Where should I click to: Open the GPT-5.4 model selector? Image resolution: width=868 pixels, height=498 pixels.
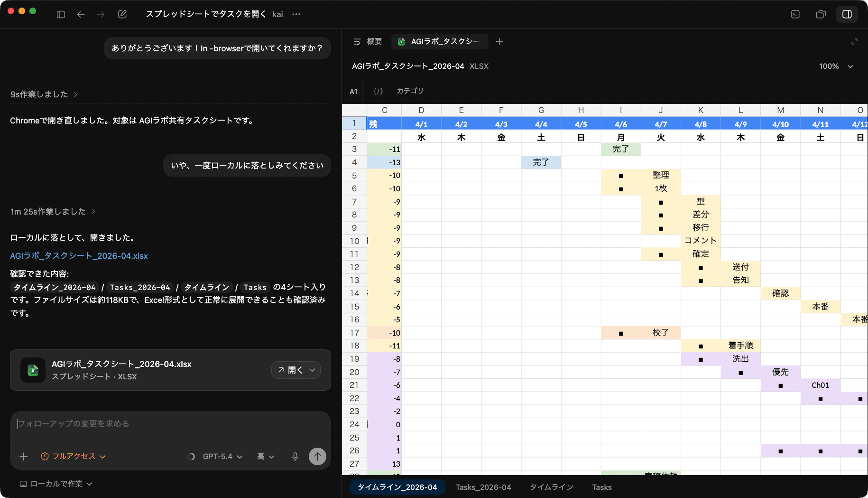pyautogui.click(x=222, y=456)
